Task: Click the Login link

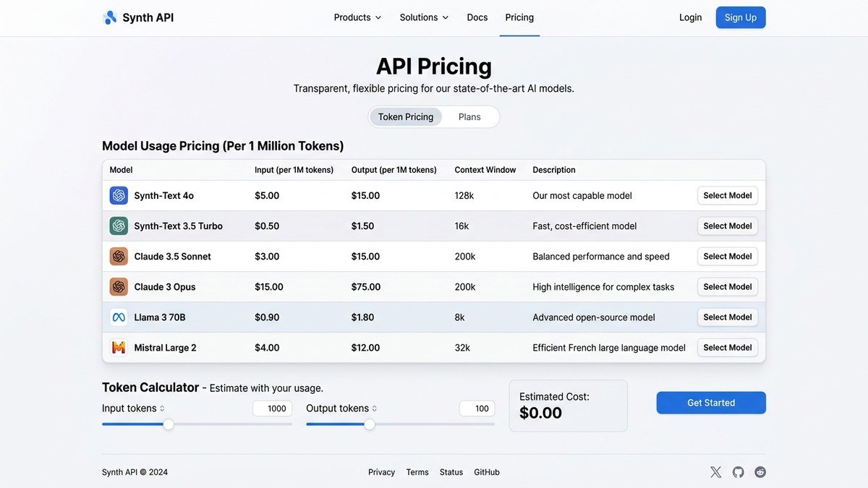Action: [691, 17]
